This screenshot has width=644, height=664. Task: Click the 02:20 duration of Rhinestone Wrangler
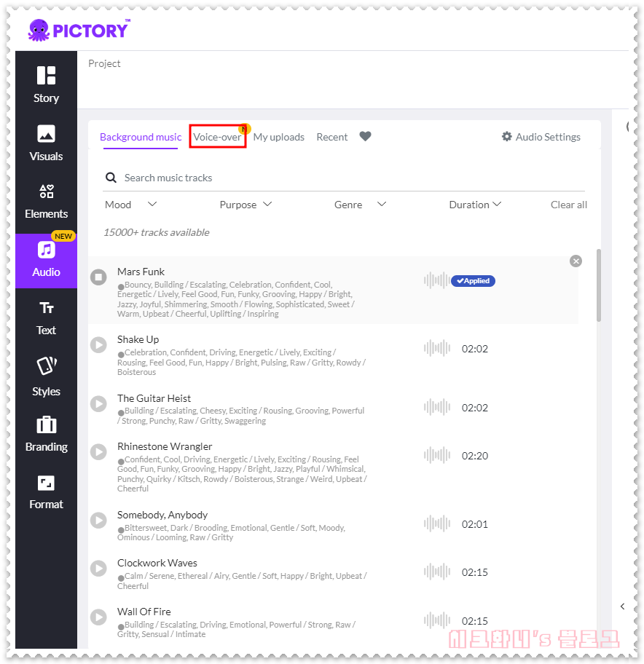(475, 456)
